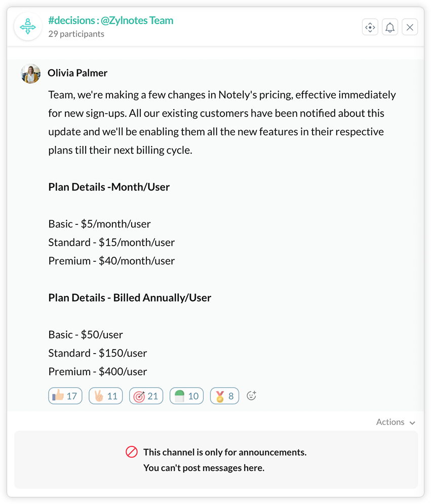431x504 pixels.
Task: Click the Plan Details - Billed Annually/User heading
Action: [130, 298]
